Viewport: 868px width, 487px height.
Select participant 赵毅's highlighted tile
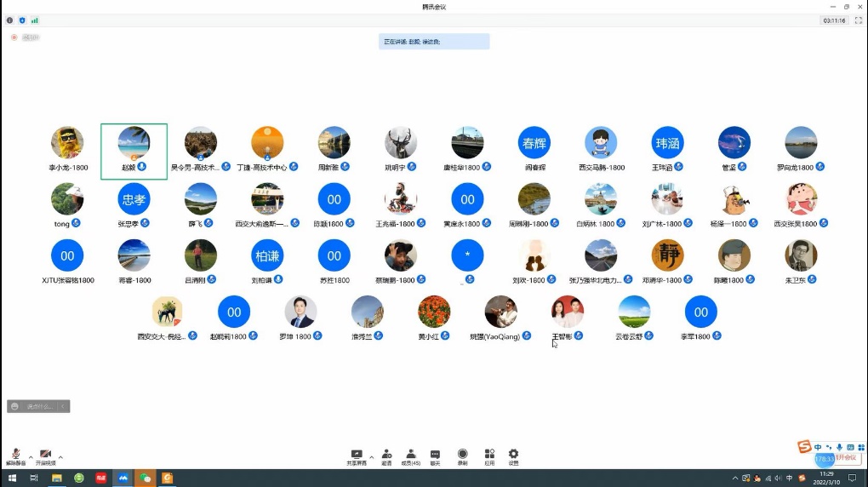pos(134,151)
